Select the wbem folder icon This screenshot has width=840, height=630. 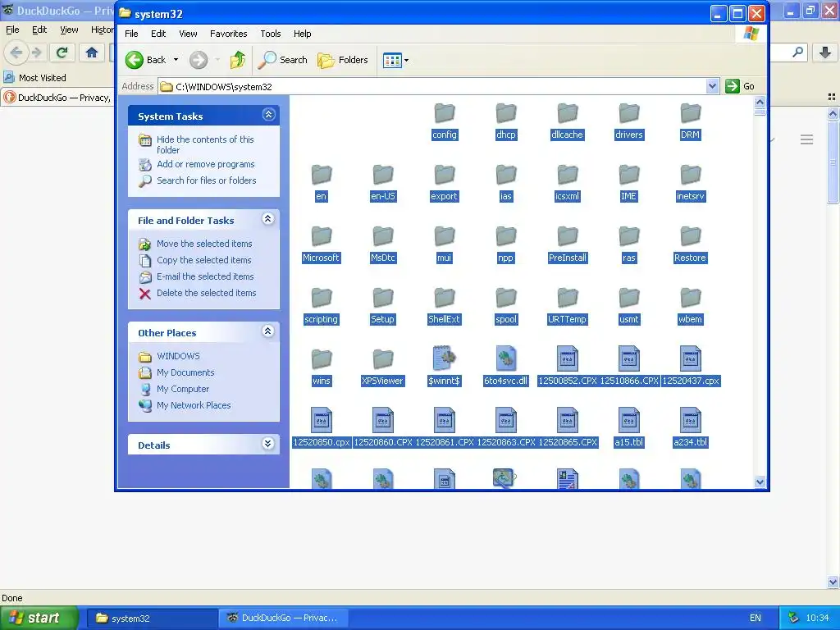690,299
